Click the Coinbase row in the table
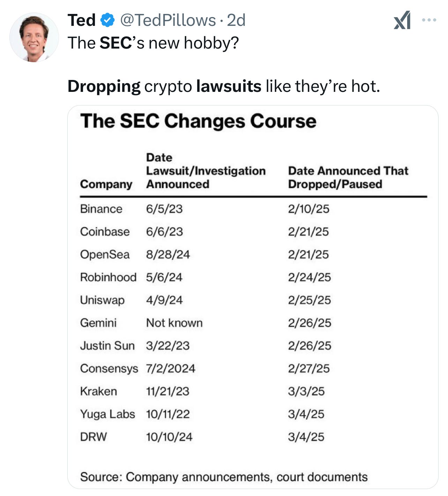The width and height of the screenshot is (448, 496). coord(253,232)
